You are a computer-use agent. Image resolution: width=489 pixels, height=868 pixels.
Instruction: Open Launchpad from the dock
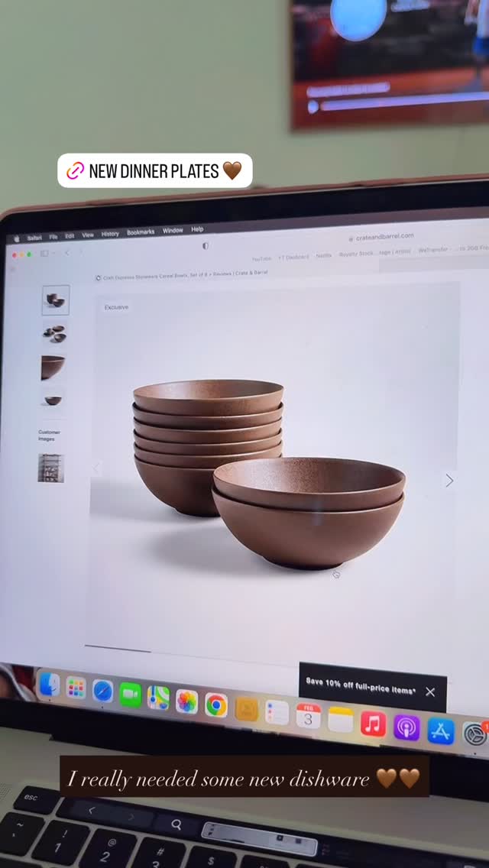tap(76, 688)
